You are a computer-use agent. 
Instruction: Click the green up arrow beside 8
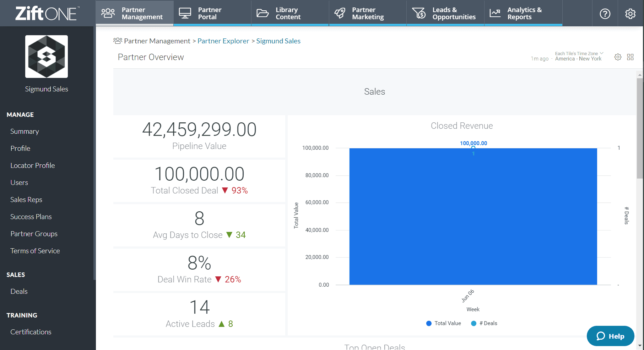click(x=222, y=324)
